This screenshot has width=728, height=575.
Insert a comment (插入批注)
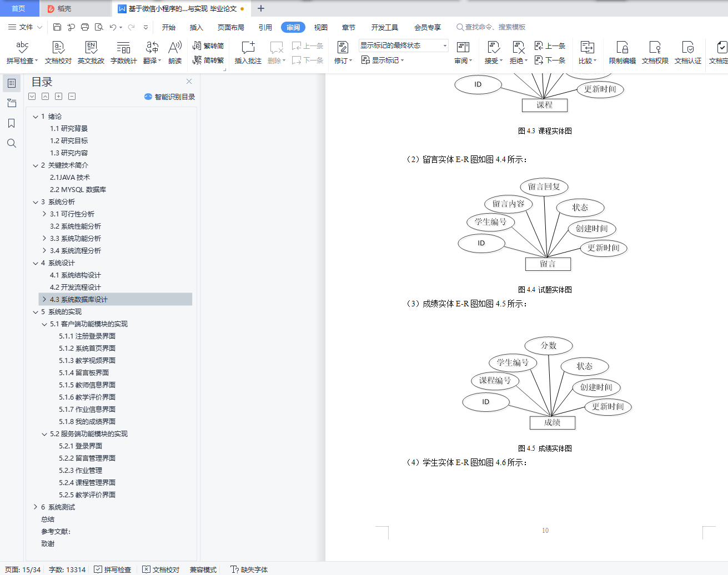(248, 53)
